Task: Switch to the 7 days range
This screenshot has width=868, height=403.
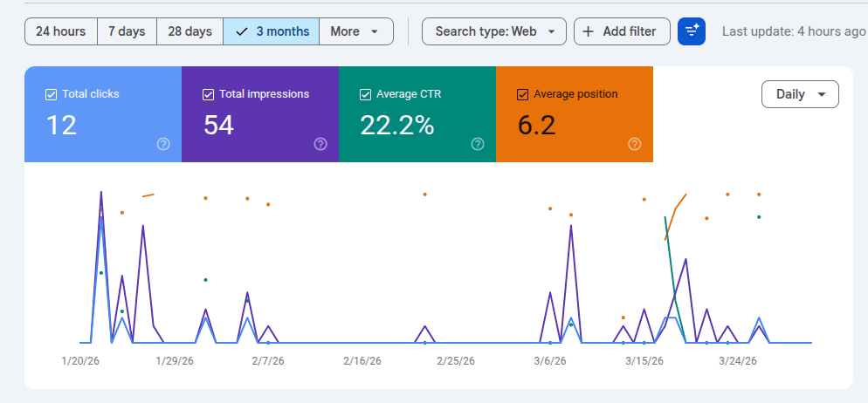Action: pyautogui.click(x=127, y=31)
